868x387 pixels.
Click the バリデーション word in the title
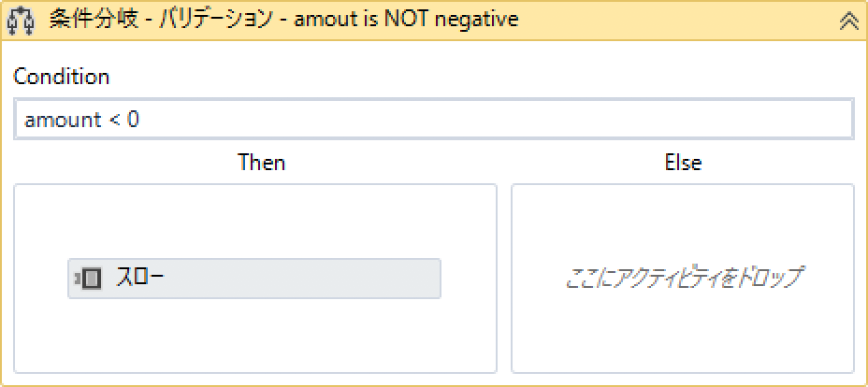click(x=210, y=20)
